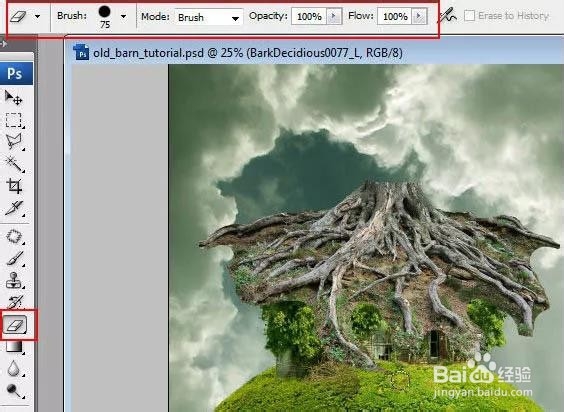Select the Magic Wand tool
564x412 pixels.
[14, 164]
